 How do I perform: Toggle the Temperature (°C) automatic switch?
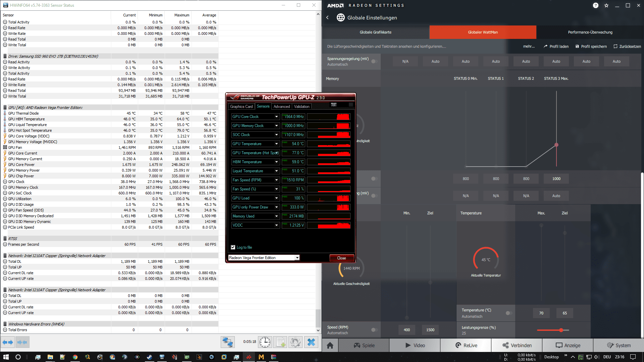[x=509, y=313]
